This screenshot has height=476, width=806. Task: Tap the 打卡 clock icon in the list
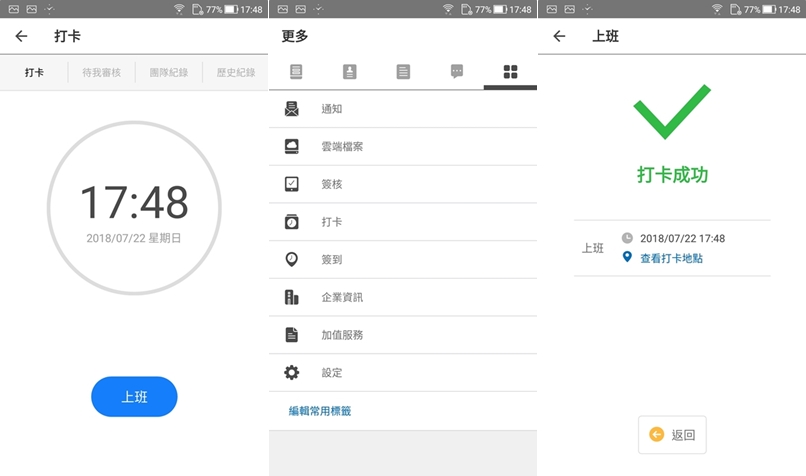pos(292,222)
